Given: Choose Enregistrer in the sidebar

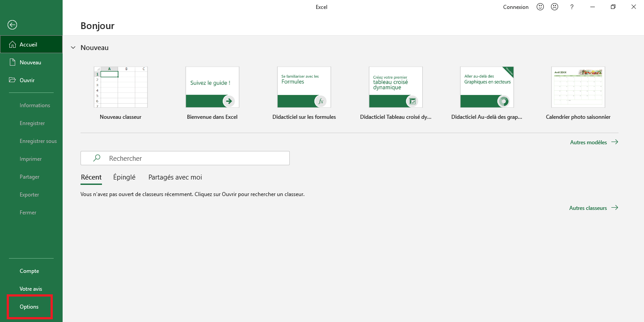Looking at the screenshot, I should 31,123.
